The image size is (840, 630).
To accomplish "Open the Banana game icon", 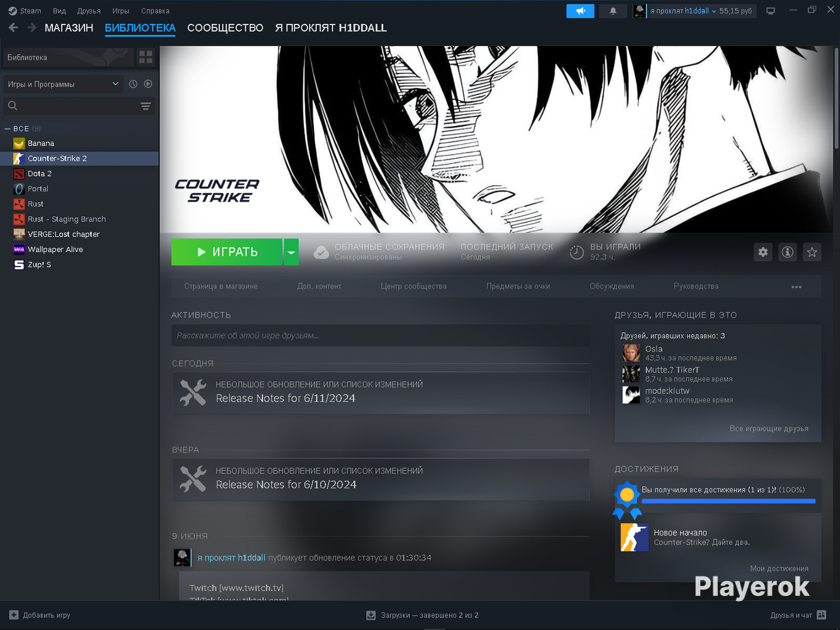I will click(19, 144).
